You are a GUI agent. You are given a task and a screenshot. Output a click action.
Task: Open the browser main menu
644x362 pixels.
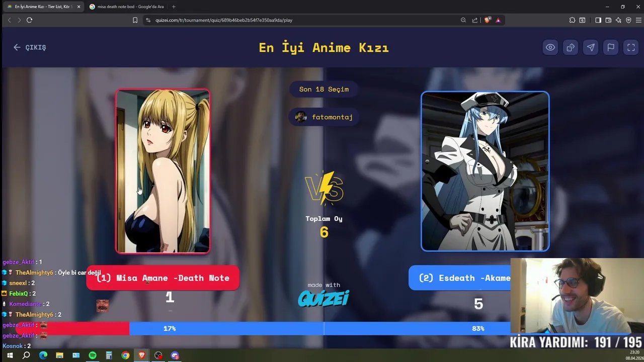(x=639, y=20)
